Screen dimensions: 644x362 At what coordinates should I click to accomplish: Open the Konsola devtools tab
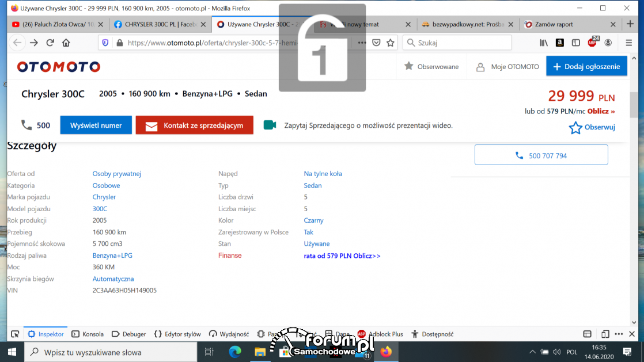point(88,334)
